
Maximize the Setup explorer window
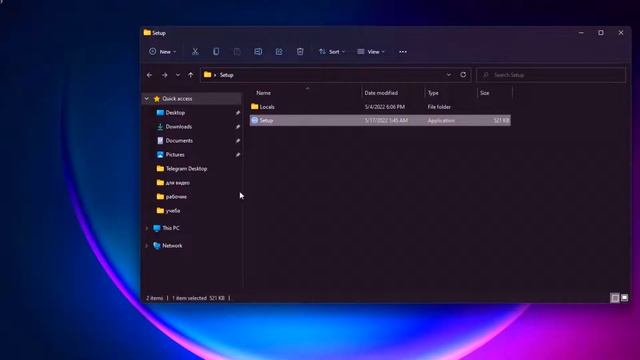click(x=601, y=33)
